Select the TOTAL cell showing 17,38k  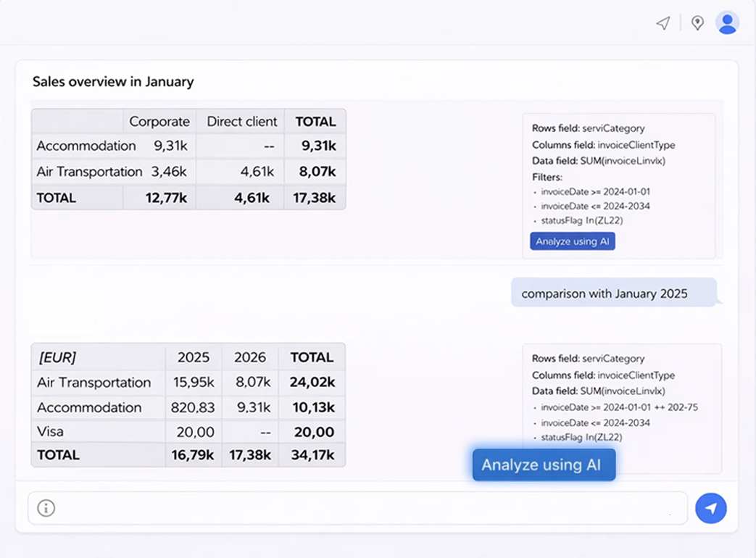tap(315, 197)
